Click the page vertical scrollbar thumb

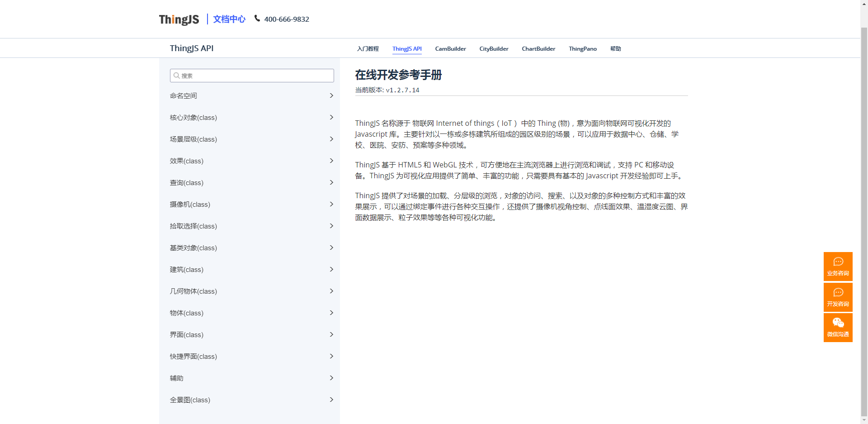(864, 222)
